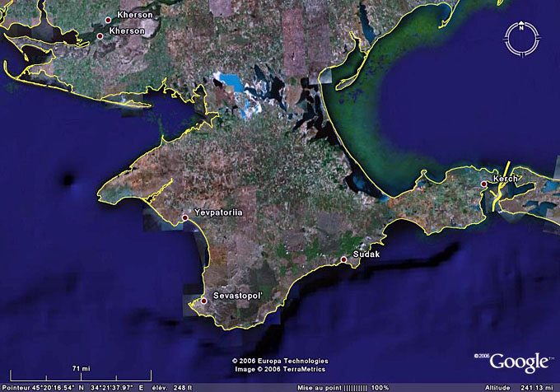This screenshot has height=392, width=560.
Task: Select the lower Kherson placemark dot
Action: 100,35
